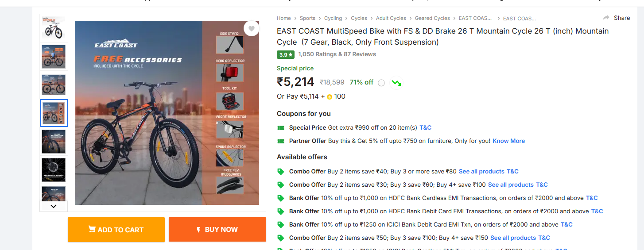The width and height of the screenshot is (644, 250).
Task: Expand Know More on the Partner Offer
Action: coord(508,141)
